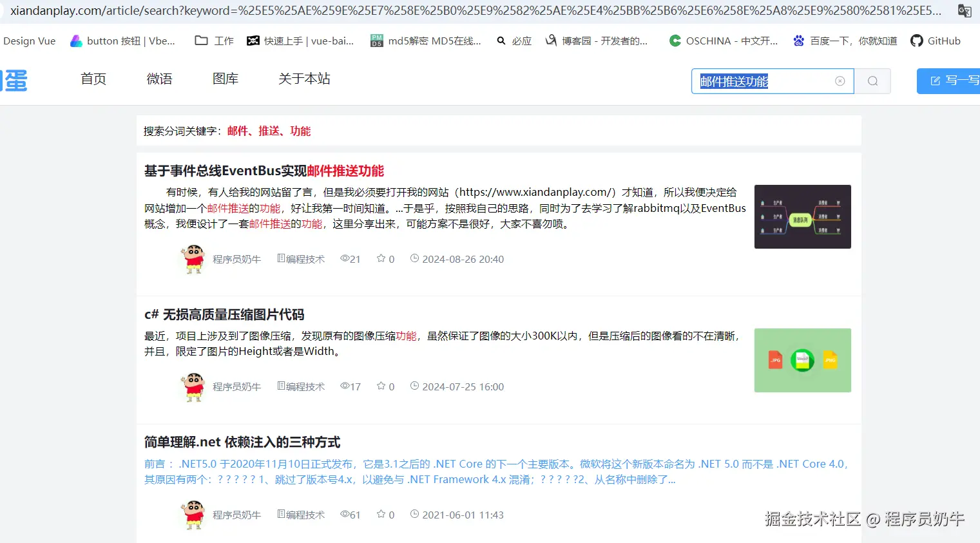This screenshot has width=980, height=543.
Task: Open the button 按钮 Vbe bookmark
Action: coord(122,41)
